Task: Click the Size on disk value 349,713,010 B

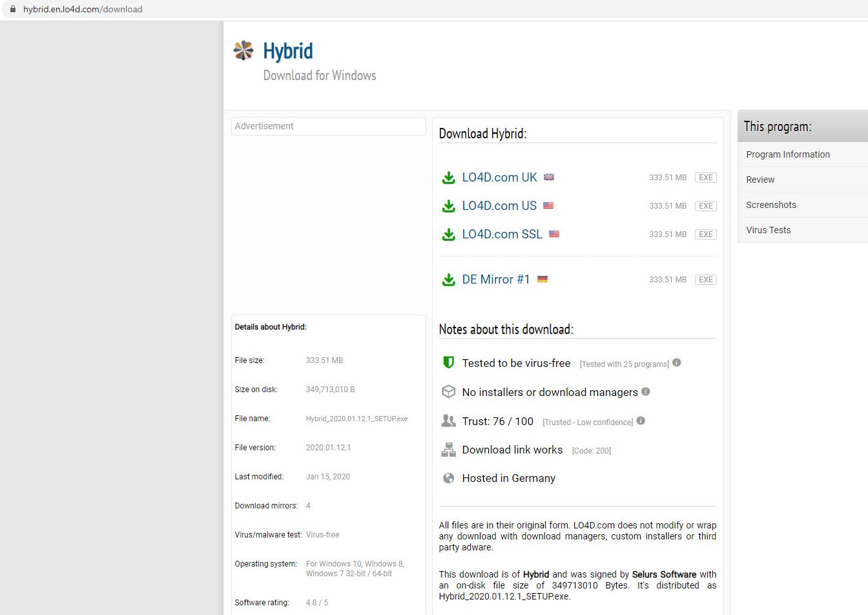Action: coord(330,390)
